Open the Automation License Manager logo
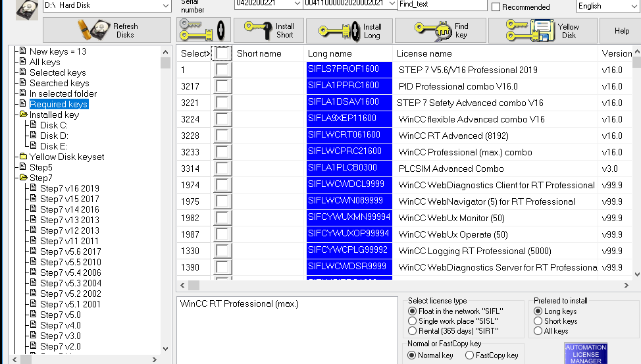641x364 pixels. pos(586,353)
